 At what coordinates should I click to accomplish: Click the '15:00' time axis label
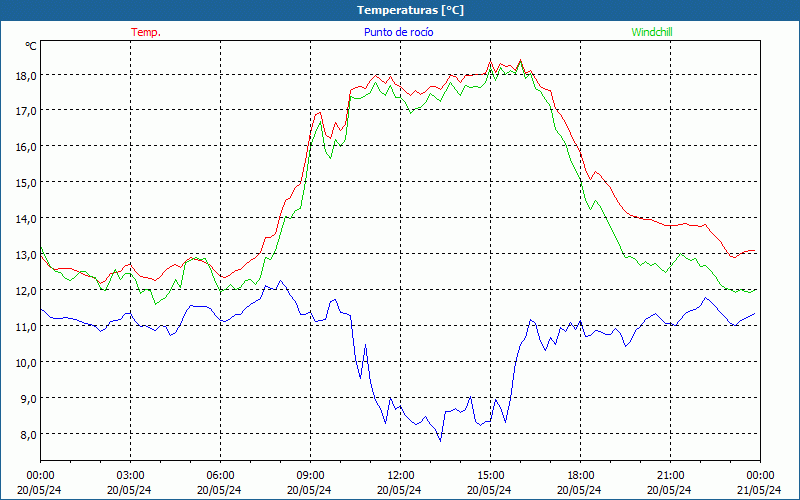(x=490, y=476)
